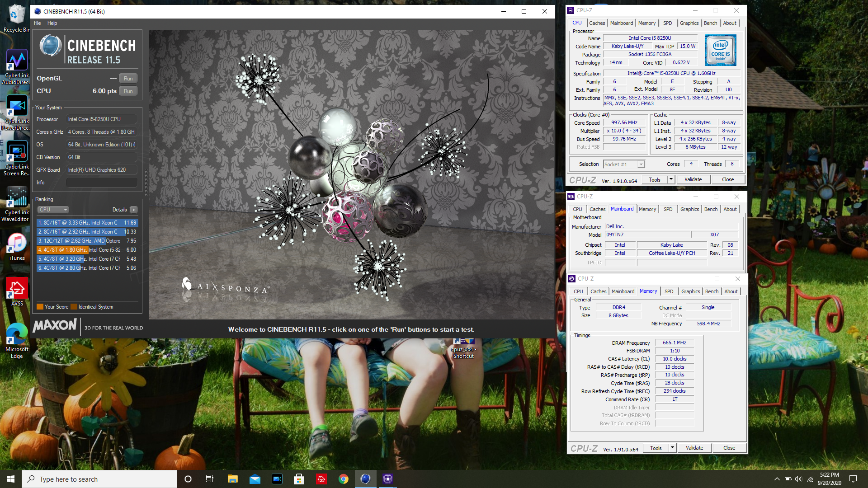868x488 pixels.
Task: Open CyberLink Screen Recorder desktop icon
Action: pos(16,158)
